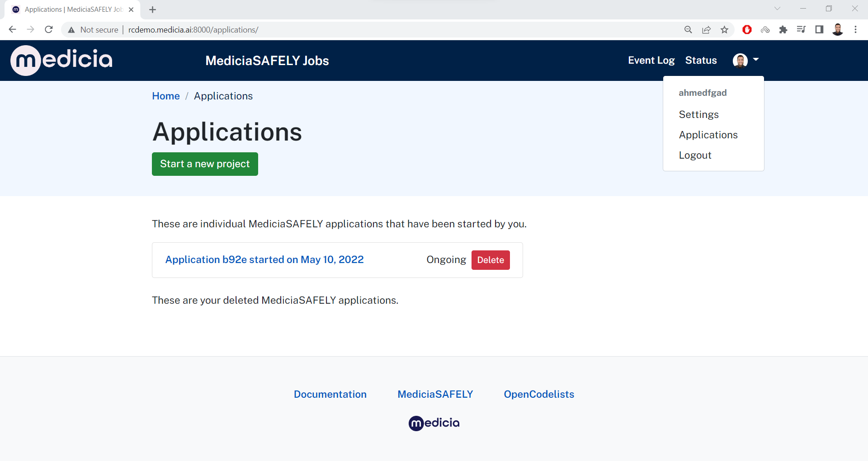Click user avatar in site header
This screenshot has width=868, height=461.
[740, 60]
